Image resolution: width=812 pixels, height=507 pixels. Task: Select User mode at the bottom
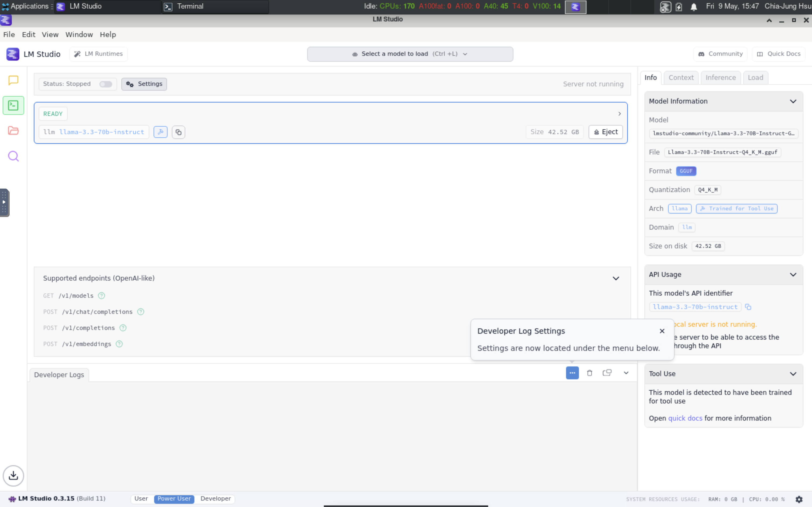[141, 499]
